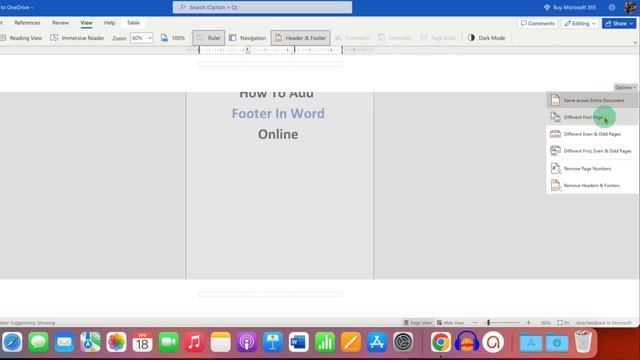
Task: Open Podcasts from the dock
Action: [x=247, y=342]
